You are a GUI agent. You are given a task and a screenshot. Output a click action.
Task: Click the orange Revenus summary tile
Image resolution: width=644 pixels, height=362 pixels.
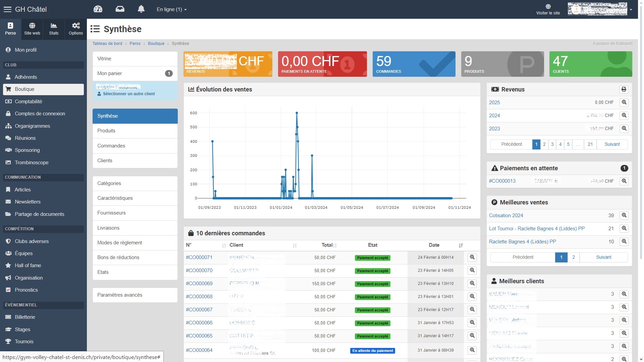[228, 64]
